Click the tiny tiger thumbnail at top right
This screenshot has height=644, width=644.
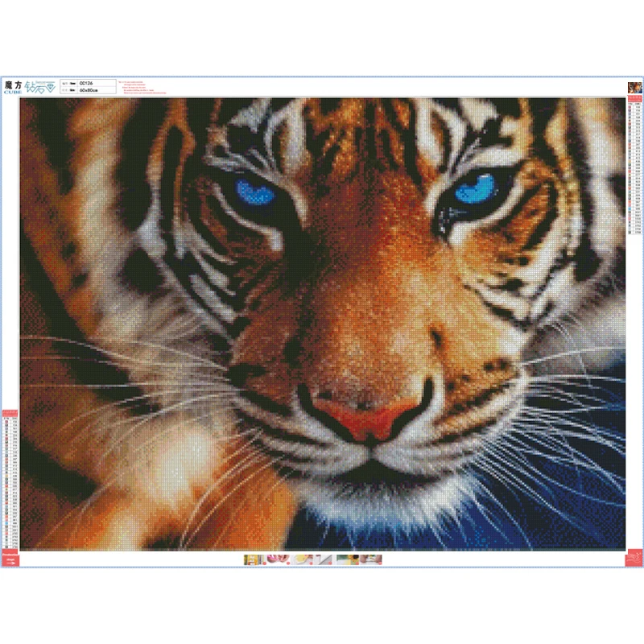click(634, 88)
